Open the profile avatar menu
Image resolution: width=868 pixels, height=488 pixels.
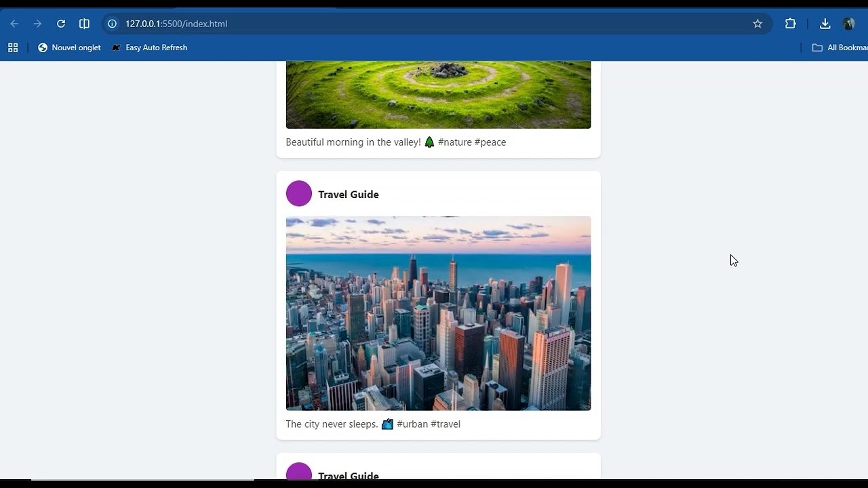click(848, 24)
